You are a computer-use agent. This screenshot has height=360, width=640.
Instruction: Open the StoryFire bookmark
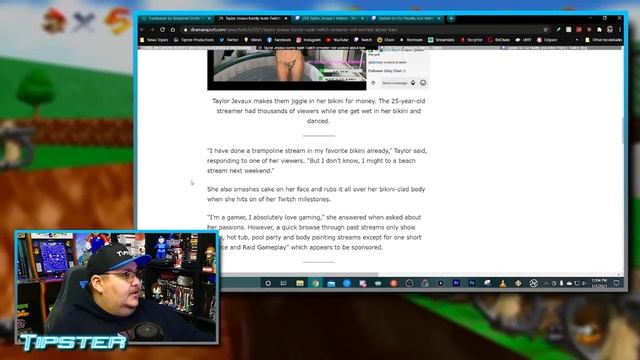coord(471,40)
